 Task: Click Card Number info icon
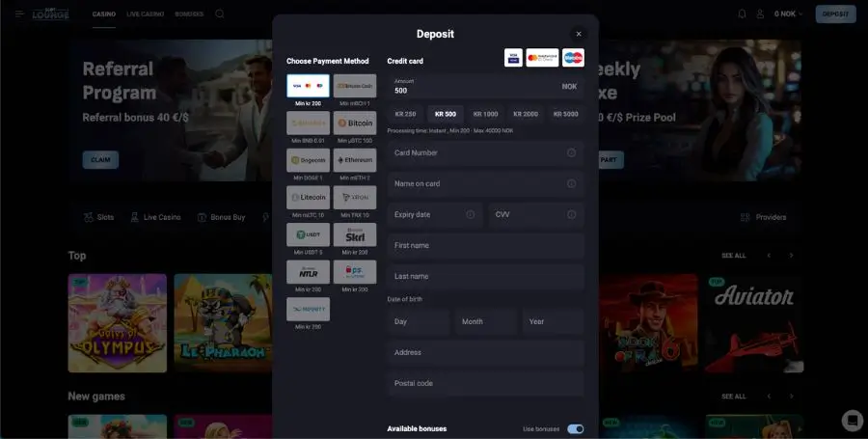pyautogui.click(x=571, y=152)
